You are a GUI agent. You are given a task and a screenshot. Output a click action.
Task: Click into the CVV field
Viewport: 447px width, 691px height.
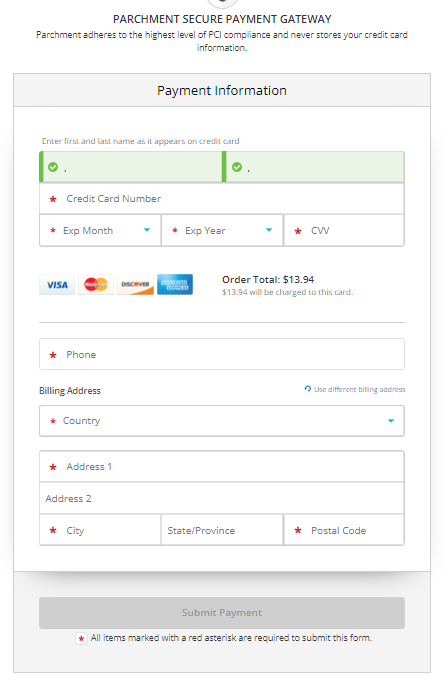344,230
